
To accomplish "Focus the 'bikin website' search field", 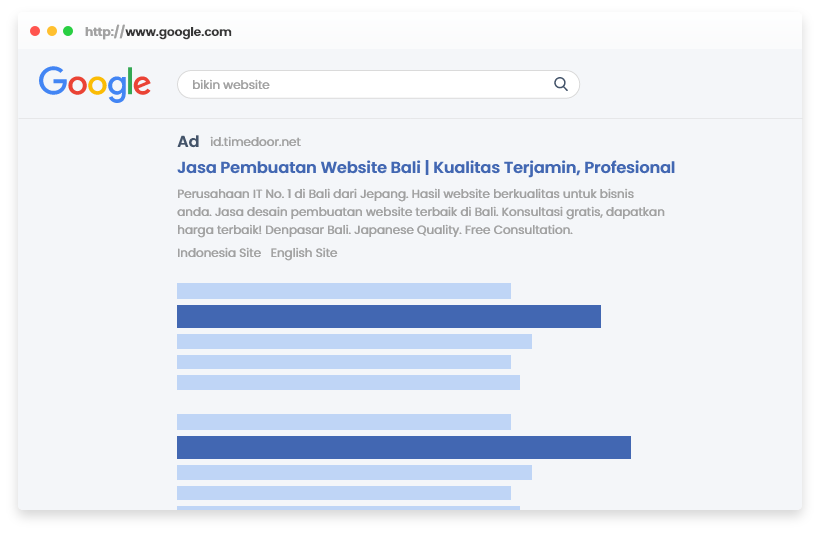I will [360, 85].
